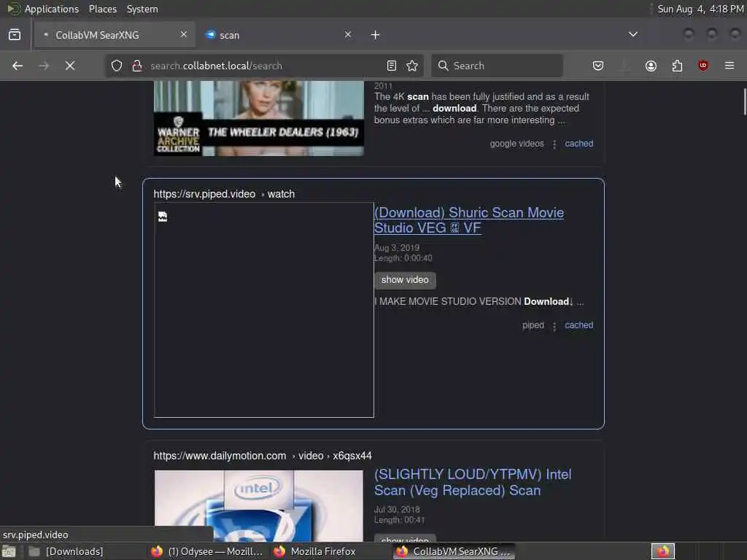The image size is (747, 560).
Task: Go back with the browser back arrow
Action: pyautogui.click(x=18, y=66)
